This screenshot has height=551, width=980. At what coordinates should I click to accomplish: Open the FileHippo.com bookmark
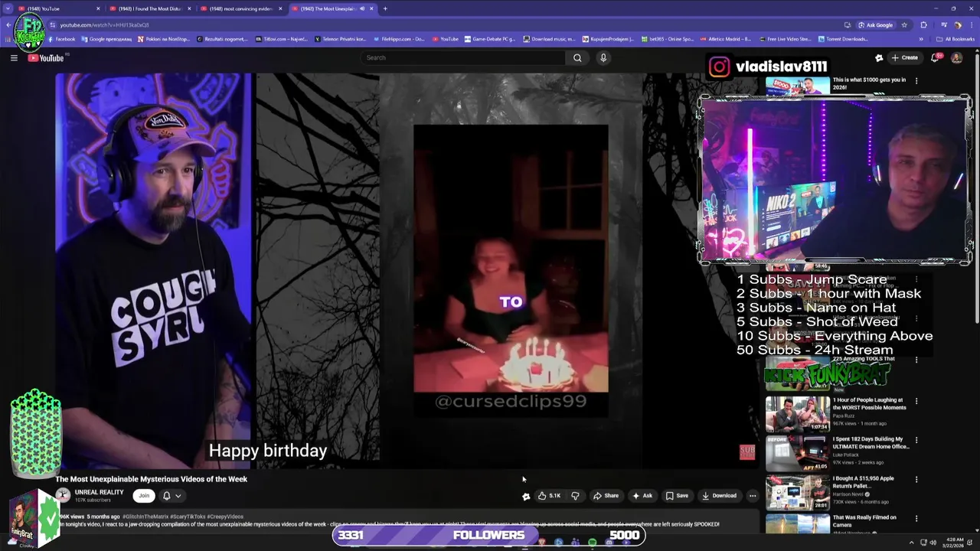[399, 39]
